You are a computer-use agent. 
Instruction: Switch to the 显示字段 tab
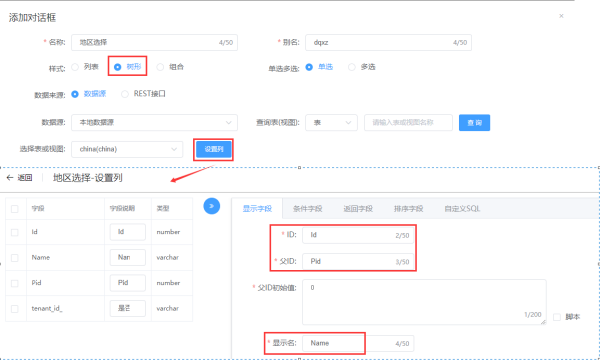click(x=257, y=208)
